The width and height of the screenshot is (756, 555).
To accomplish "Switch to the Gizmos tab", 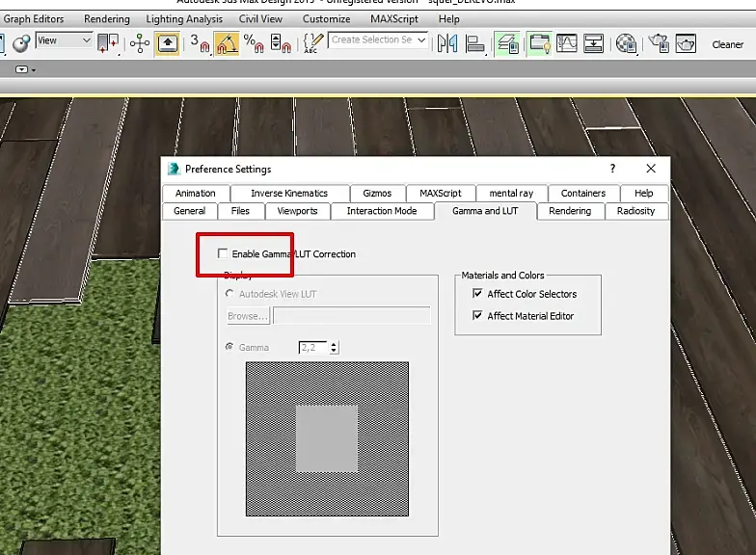I will click(x=377, y=193).
